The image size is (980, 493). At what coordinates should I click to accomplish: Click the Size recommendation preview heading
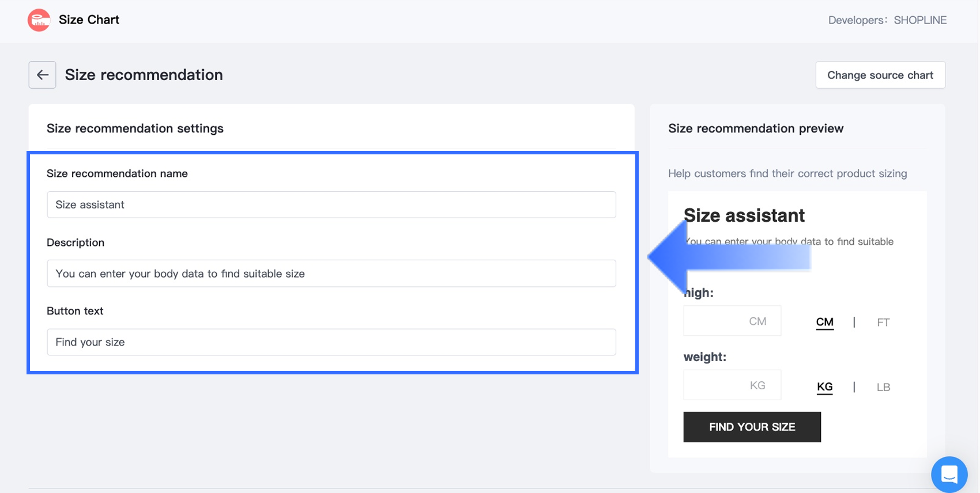point(755,128)
